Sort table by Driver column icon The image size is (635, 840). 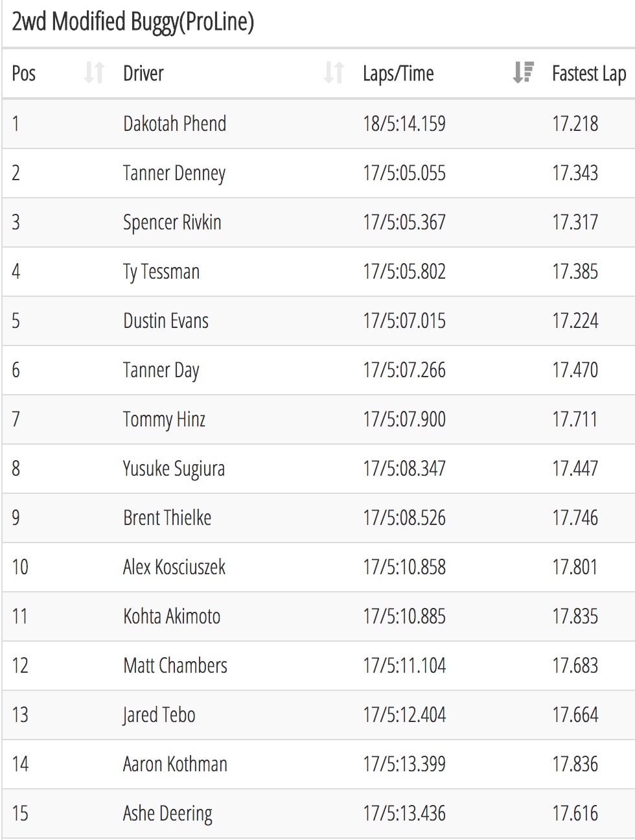334,73
